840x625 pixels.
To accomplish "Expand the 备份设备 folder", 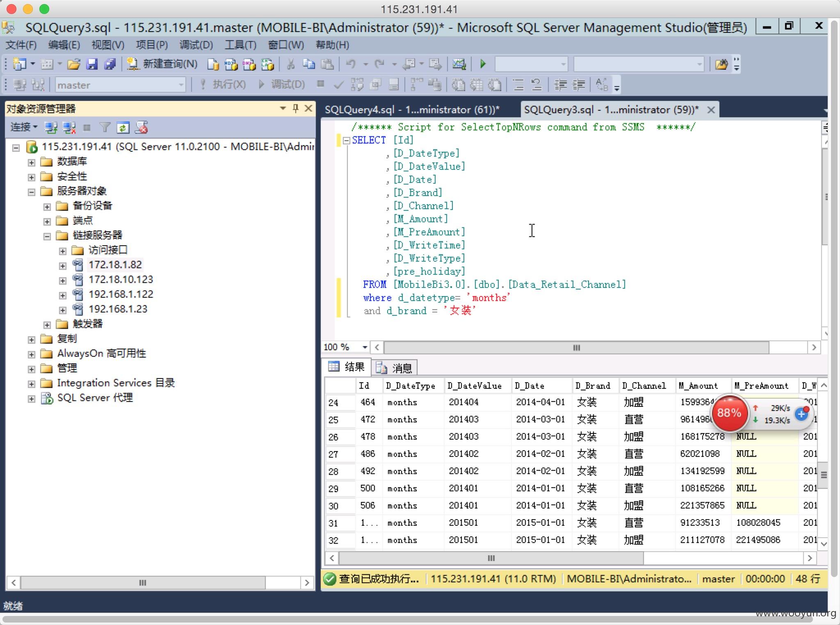I will pyautogui.click(x=47, y=207).
